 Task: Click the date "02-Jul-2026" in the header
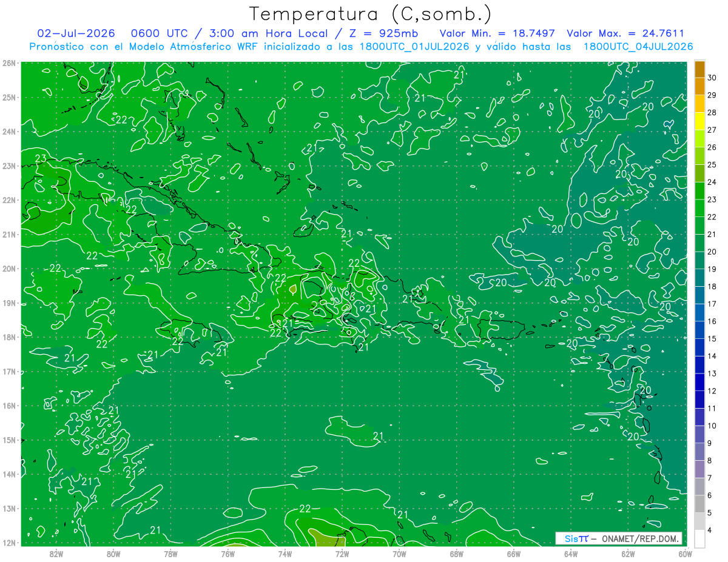point(76,33)
